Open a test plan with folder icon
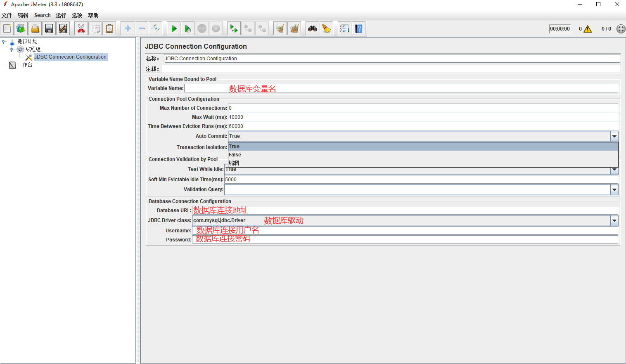This screenshot has height=364, width=626. 35,28
